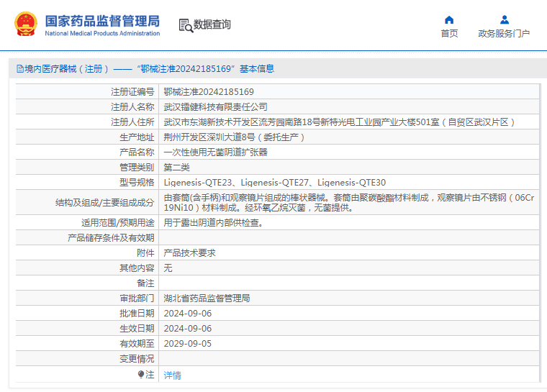
Task: Click National Medical Products Administration text
Action: tap(102, 34)
